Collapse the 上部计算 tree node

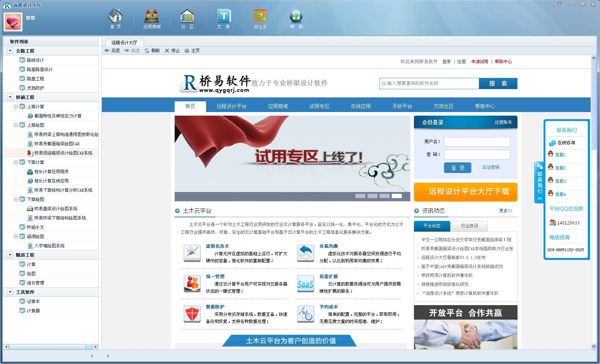[x=16, y=106]
